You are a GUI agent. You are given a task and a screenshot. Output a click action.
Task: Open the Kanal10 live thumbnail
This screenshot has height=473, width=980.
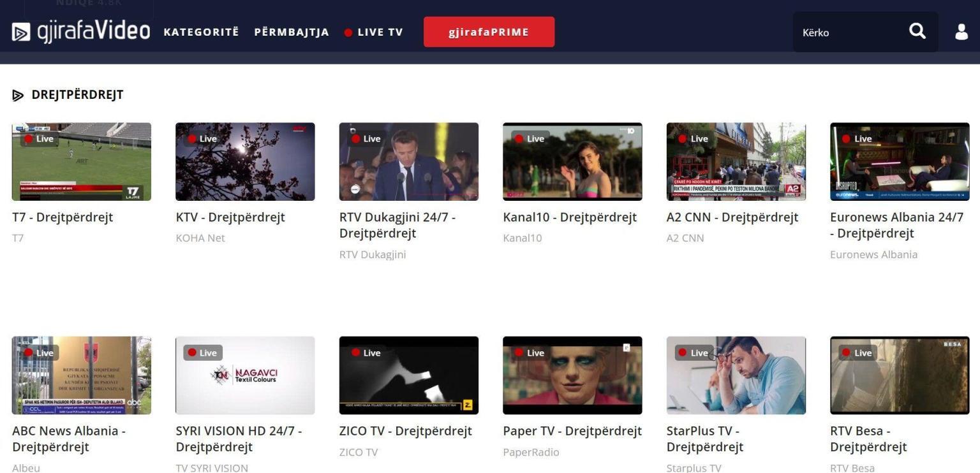point(572,162)
